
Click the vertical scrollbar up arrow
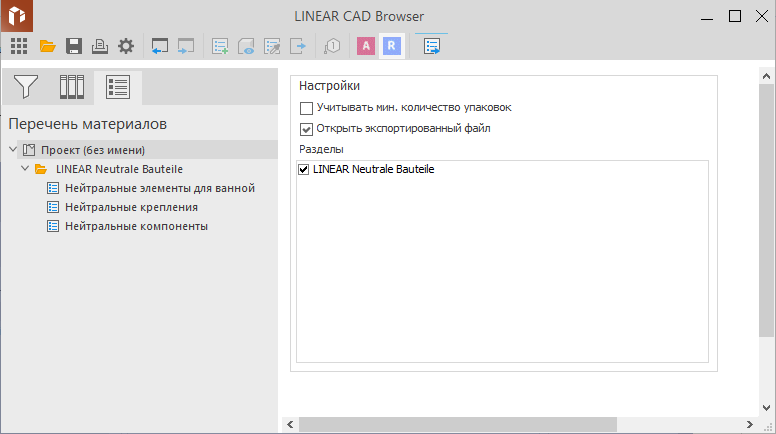click(766, 76)
